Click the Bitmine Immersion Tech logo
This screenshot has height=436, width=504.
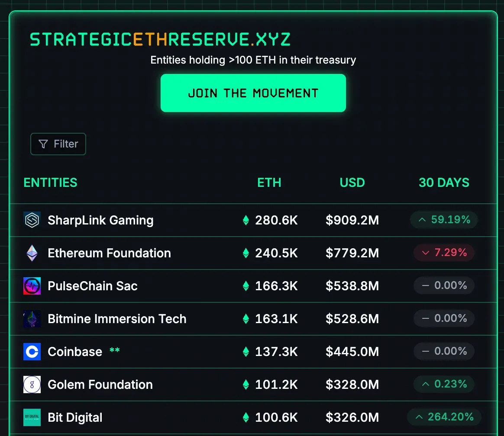coord(32,319)
